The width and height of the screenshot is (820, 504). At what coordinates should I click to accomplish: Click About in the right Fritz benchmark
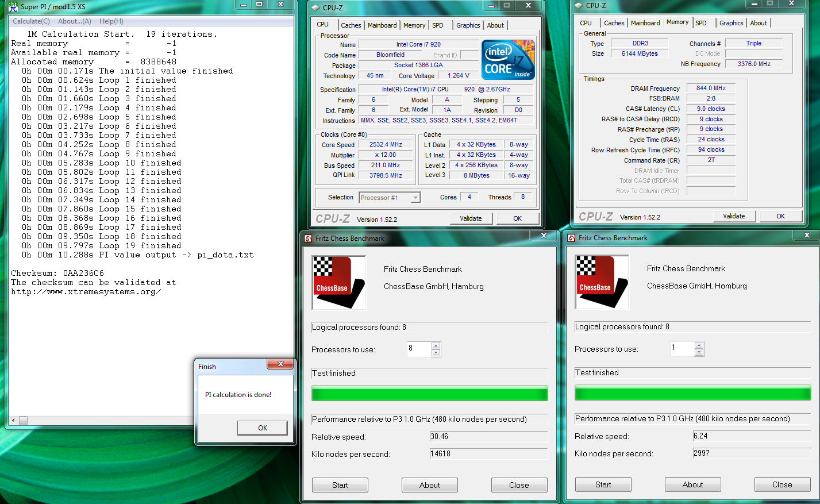pos(693,484)
